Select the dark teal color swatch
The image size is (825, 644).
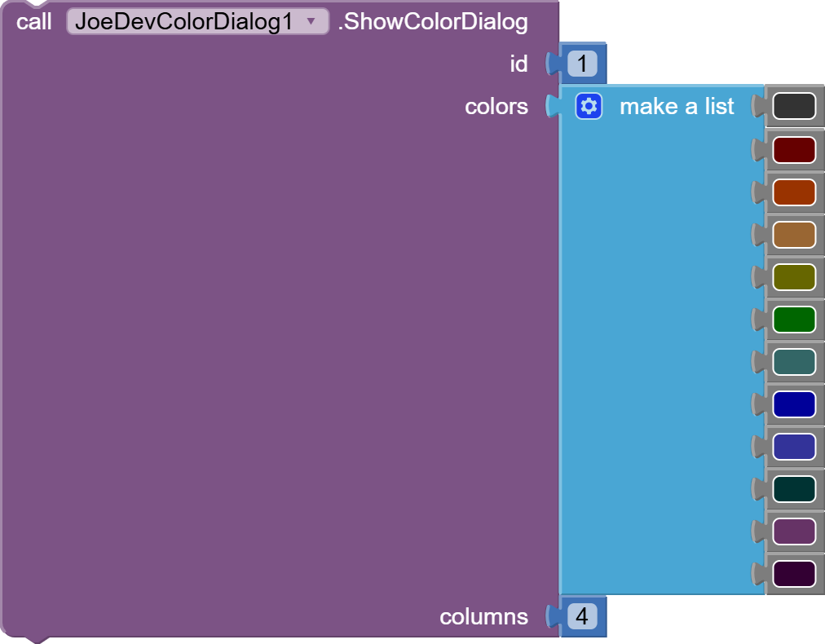(x=794, y=488)
